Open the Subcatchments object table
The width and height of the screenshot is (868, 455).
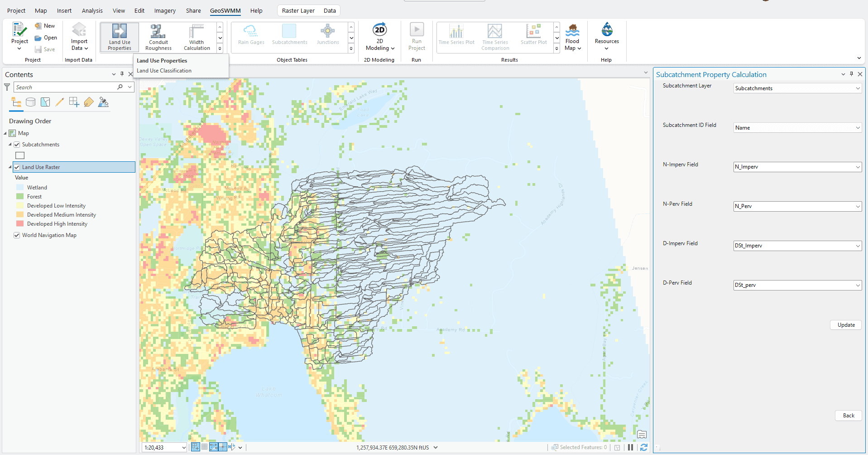[x=290, y=35]
